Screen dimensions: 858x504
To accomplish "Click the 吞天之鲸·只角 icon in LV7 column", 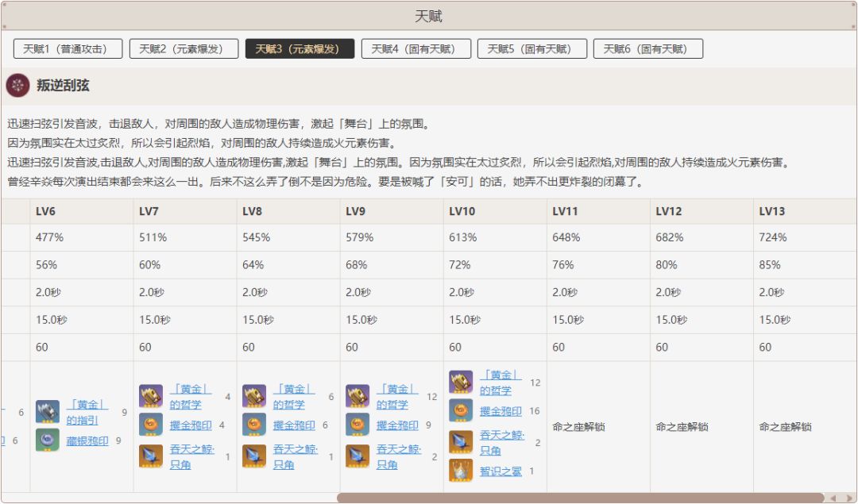I will pos(151,456).
